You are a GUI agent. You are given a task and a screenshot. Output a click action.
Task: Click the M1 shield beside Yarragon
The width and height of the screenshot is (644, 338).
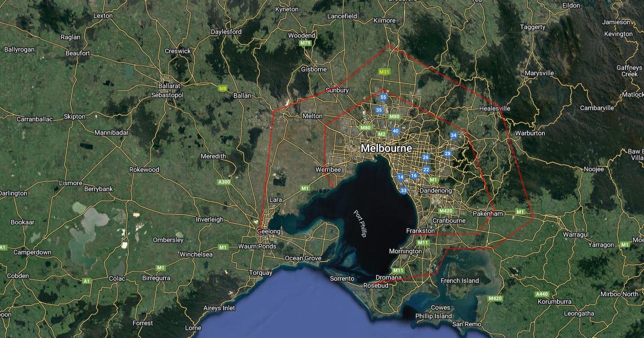tap(624, 245)
